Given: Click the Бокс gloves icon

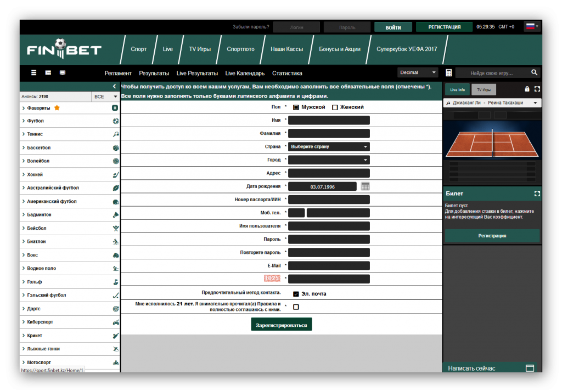Looking at the screenshot, I should point(116,255).
